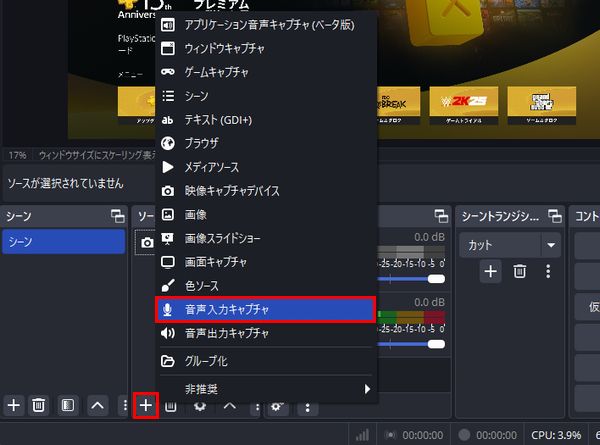This screenshot has width=600, height=445.
Task: Pop out the シーン dock panel
Action: coord(117,216)
